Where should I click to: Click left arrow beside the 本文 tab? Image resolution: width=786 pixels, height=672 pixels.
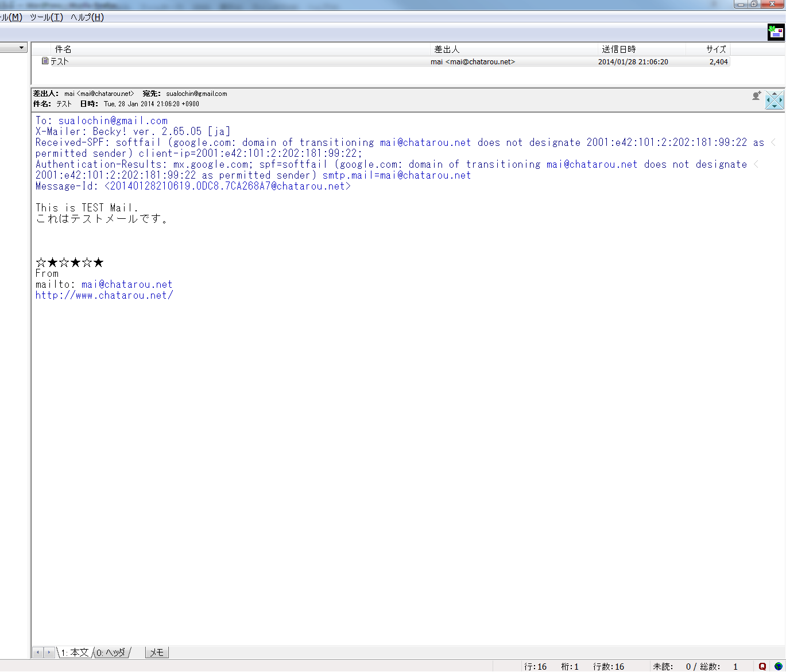tap(38, 652)
